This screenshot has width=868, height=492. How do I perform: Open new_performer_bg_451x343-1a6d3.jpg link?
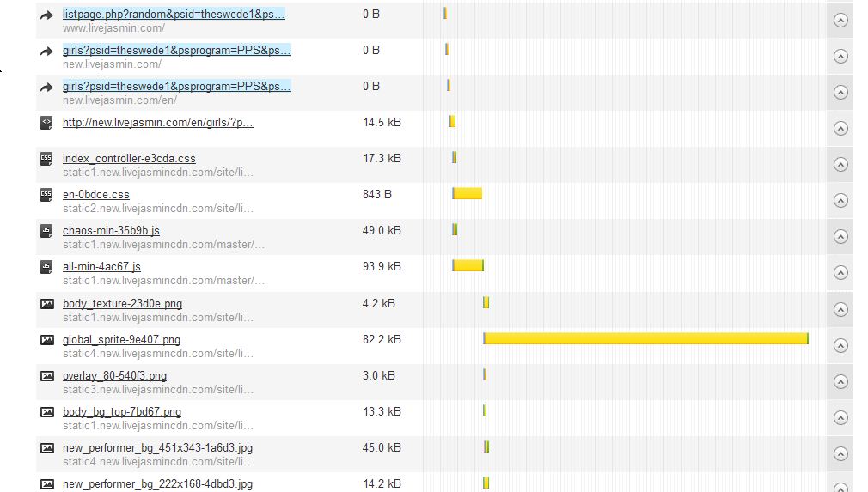point(158,447)
